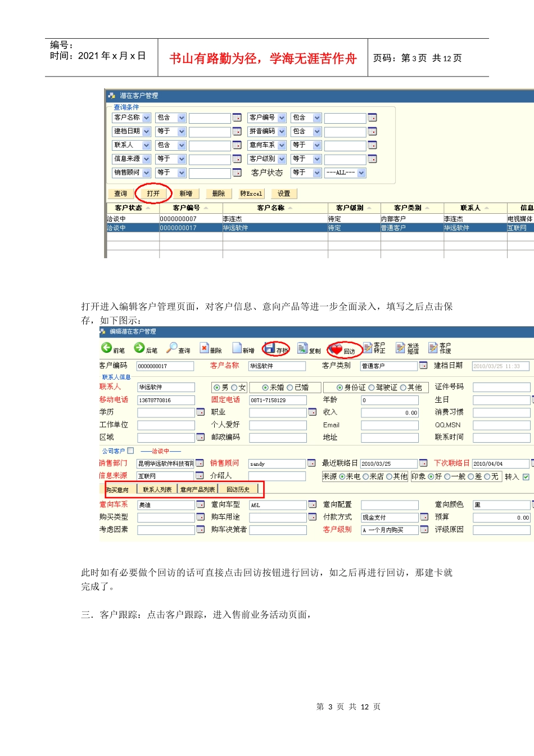534x756 pixels.
Task: Open picker icon beside 拼音编码 query field
Action: pyautogui.click(x=372, y=131)
